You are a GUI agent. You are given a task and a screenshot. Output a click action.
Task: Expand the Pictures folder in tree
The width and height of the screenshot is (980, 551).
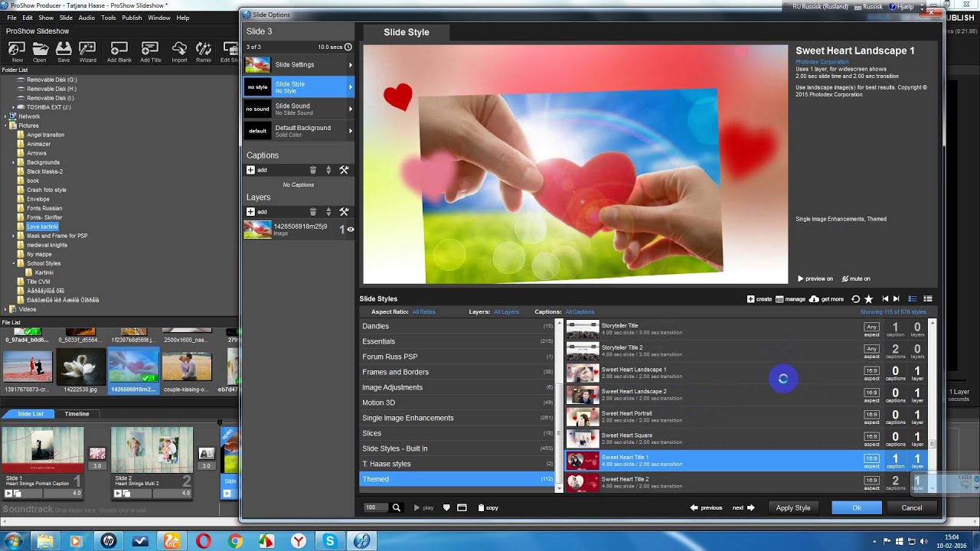(x=5, y=126)
